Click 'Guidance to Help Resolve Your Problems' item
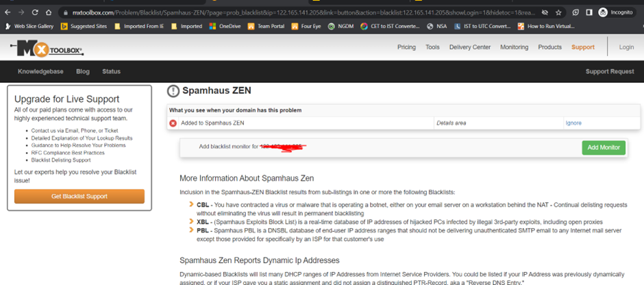 tap(79, 145)
